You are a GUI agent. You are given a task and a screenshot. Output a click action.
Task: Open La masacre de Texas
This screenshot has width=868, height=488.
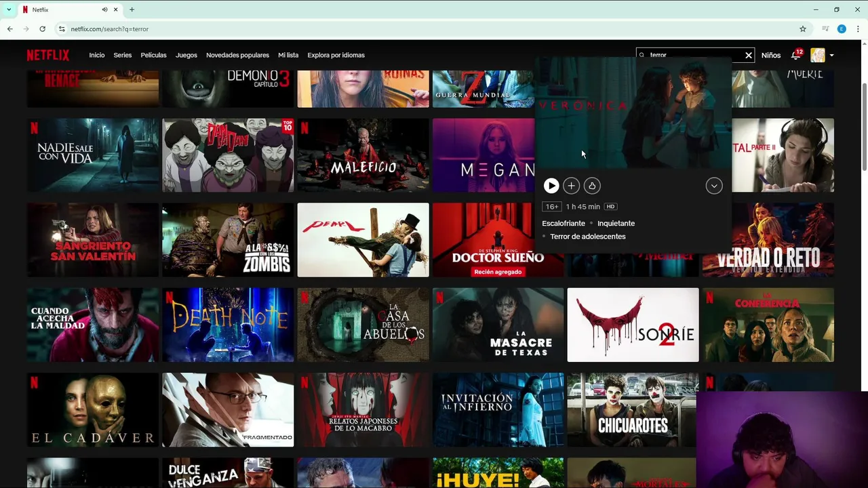[x=498, y=325]
